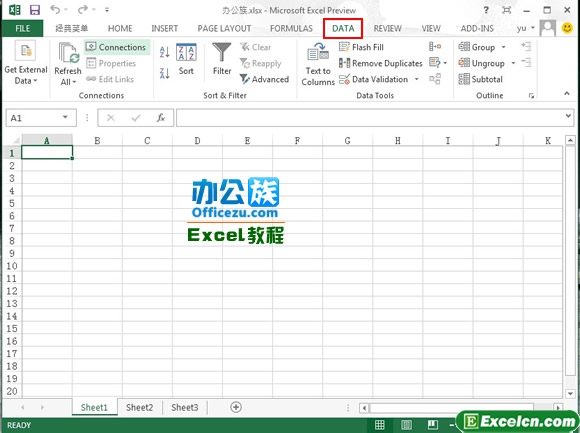Expand Data Validation dropdown arrow
The image size is (580, 433).
[417, 79]
